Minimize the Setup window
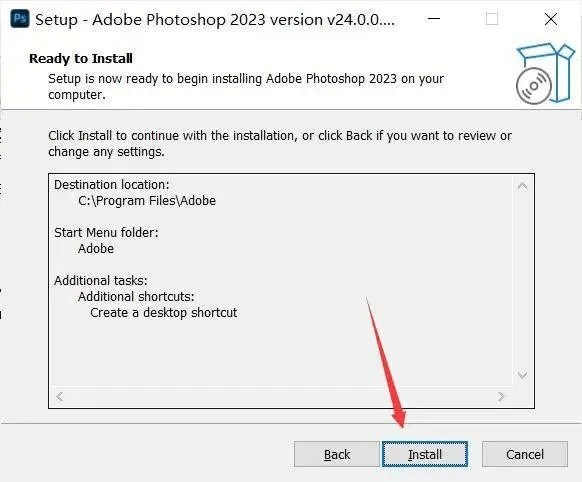Viewport: 582px width, 482px height. point(434,19)
